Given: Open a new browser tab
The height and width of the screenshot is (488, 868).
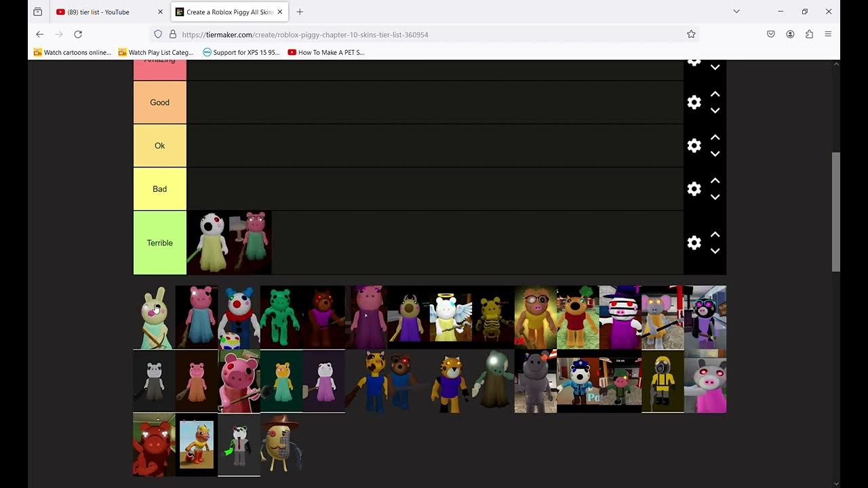Looking at the screenshot, I should (300, 12).
